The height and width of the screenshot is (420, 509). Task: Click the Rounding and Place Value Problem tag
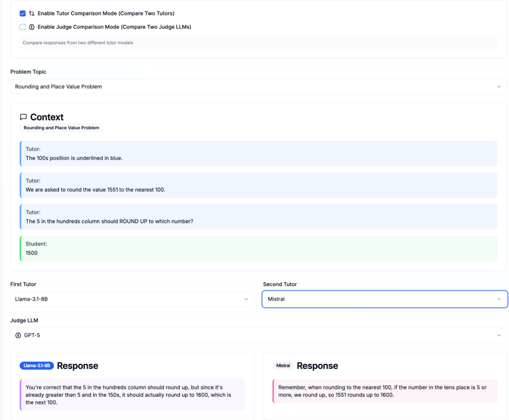click(x=61, y=128)
